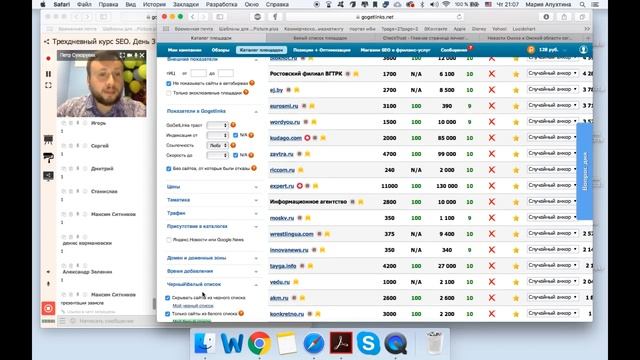Click the user profile icon in gogetlinks header
The width and height of the screenshot is (640, 360).
[x=583, y=50]
